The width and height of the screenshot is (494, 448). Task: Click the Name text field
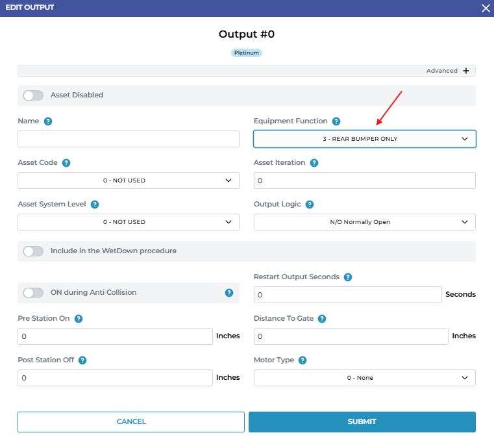tap(129, 139)
